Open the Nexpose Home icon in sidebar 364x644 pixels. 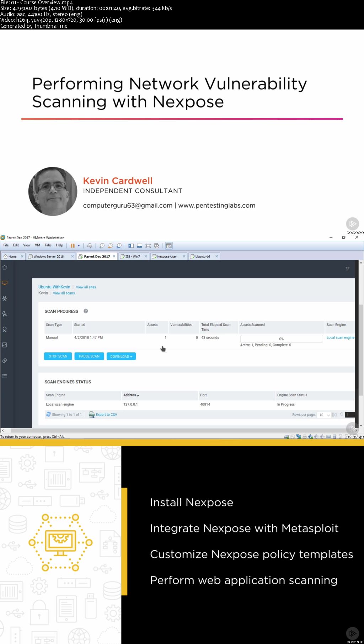(x=5, y=267)
